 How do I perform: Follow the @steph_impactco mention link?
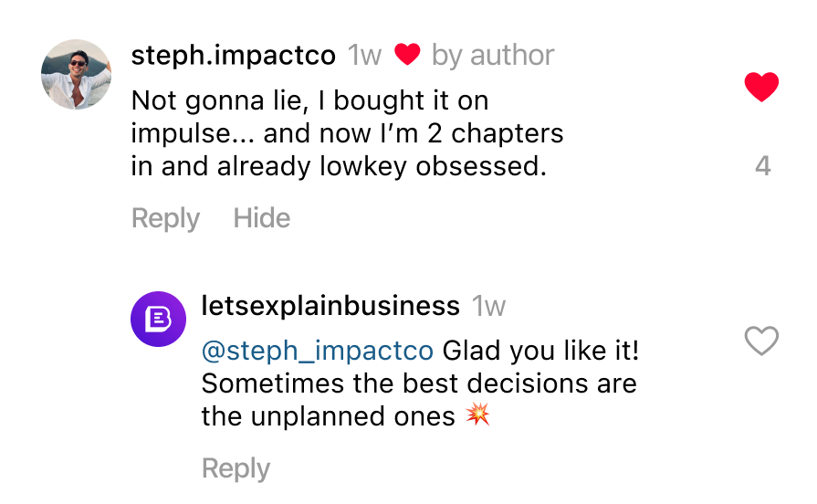(318, 351)
